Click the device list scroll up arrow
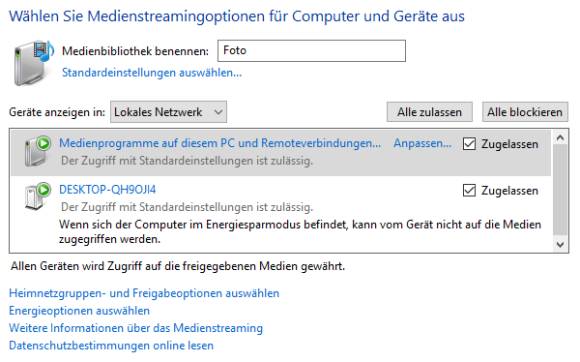The height and width of the screenshot is (362, 580). [x=560, y=138]
